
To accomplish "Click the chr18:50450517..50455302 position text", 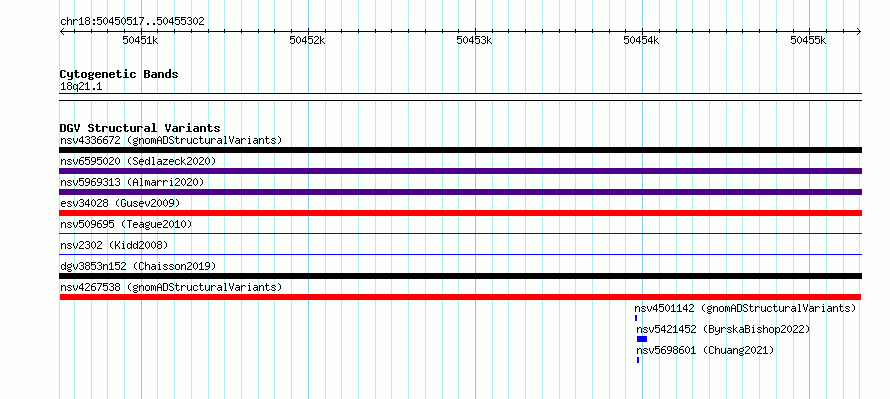I will pos(132,22).
